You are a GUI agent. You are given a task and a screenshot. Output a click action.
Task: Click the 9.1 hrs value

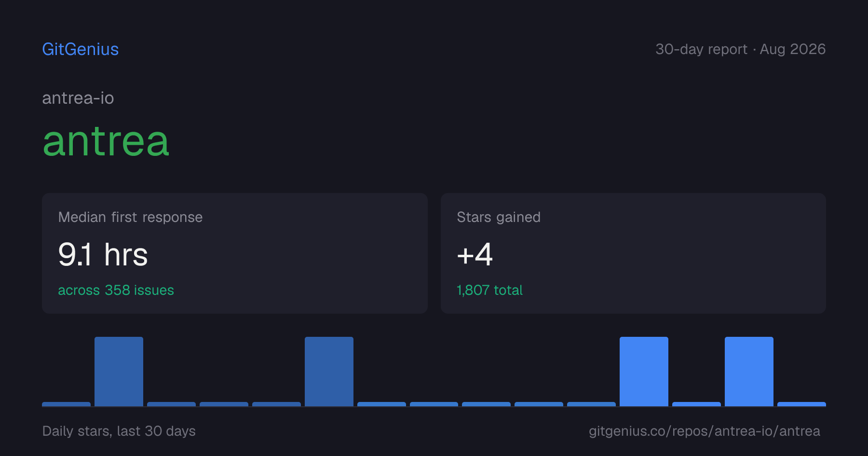pos(103,254)
